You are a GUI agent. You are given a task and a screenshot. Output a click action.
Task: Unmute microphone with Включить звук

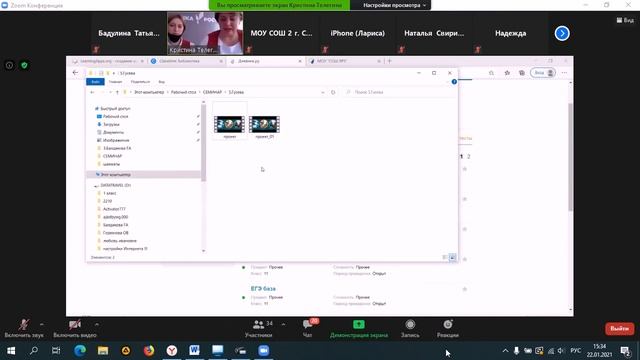coord(24,329)
